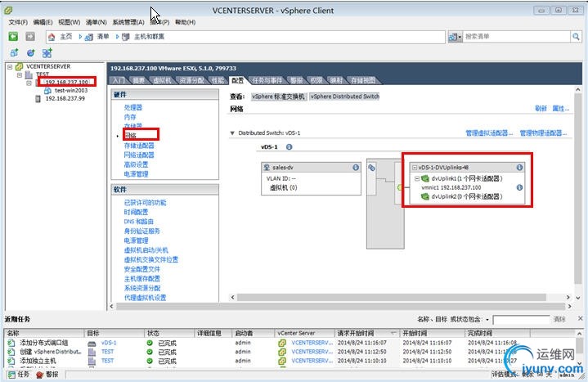The width and height of the screenshot is (588, 382).
Task: Switch to the 虚拟机 tab
Action: (162, 80)
